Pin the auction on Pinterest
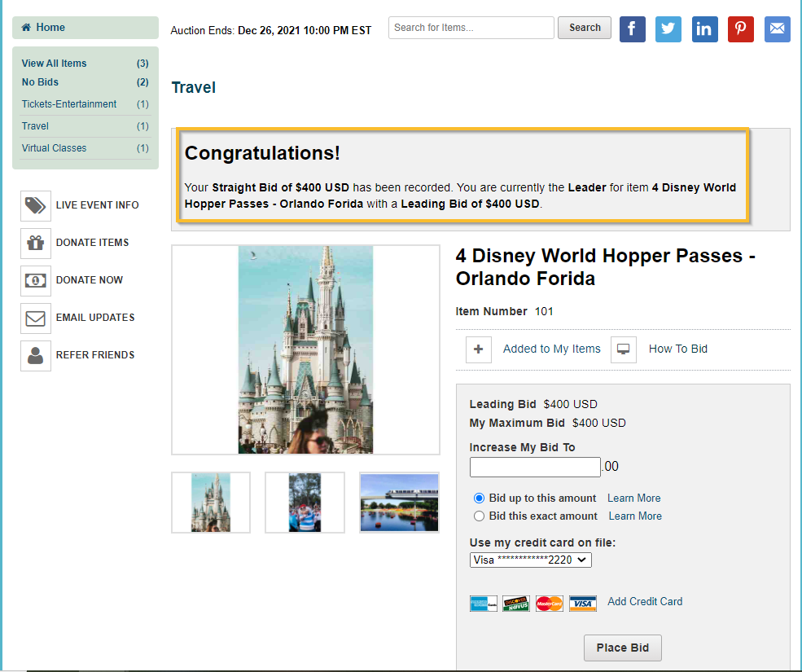 pyautogui.click(x=741, y=29)
